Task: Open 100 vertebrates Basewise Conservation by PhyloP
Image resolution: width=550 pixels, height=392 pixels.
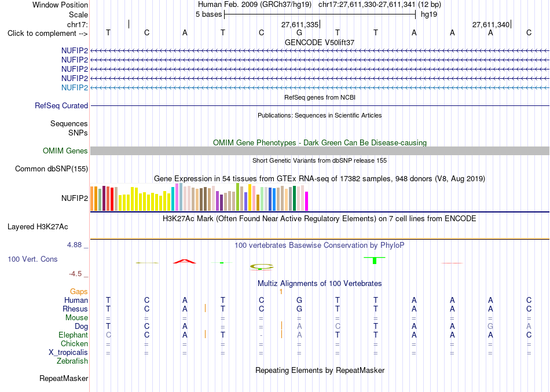Action: coord(320,246)
